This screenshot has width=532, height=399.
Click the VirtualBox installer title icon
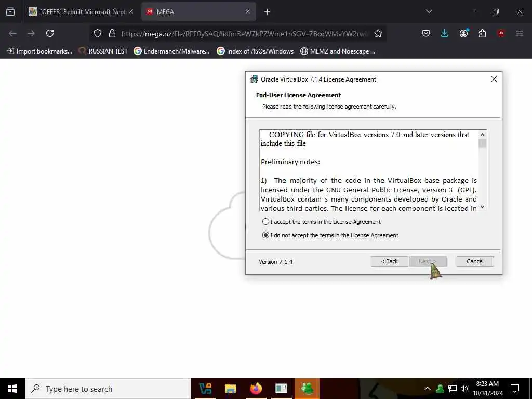click(254, 79)
